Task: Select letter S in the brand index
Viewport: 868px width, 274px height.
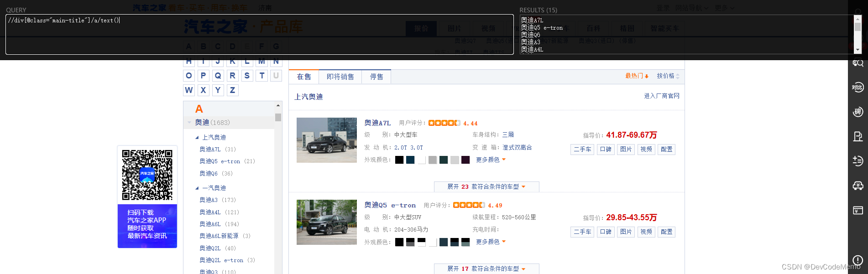Action: (x=247, y=76)
